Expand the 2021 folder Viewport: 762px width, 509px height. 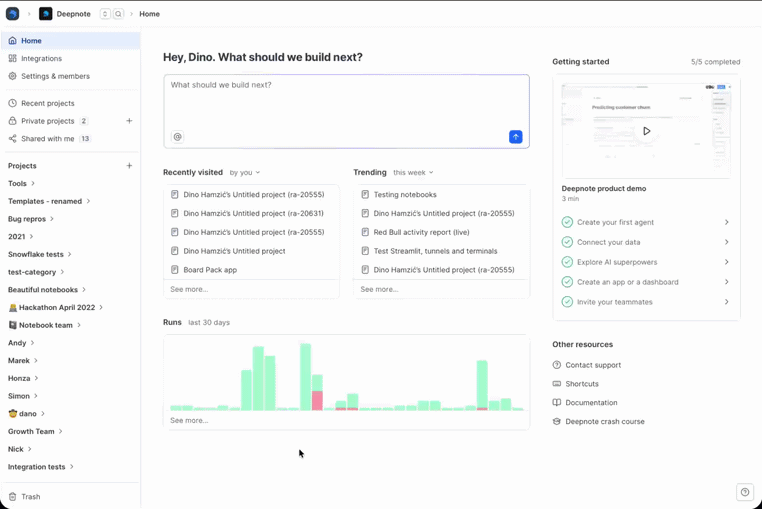[x=20, y=237]
